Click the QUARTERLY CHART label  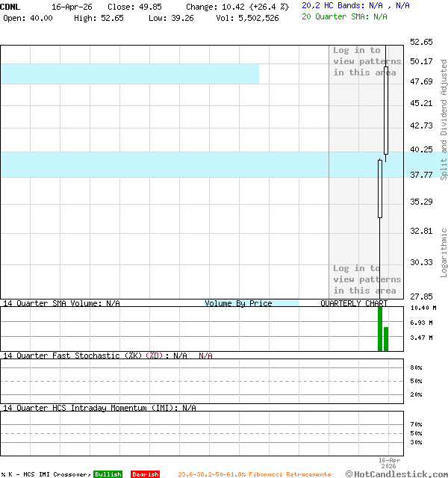(x=354, y=303)
